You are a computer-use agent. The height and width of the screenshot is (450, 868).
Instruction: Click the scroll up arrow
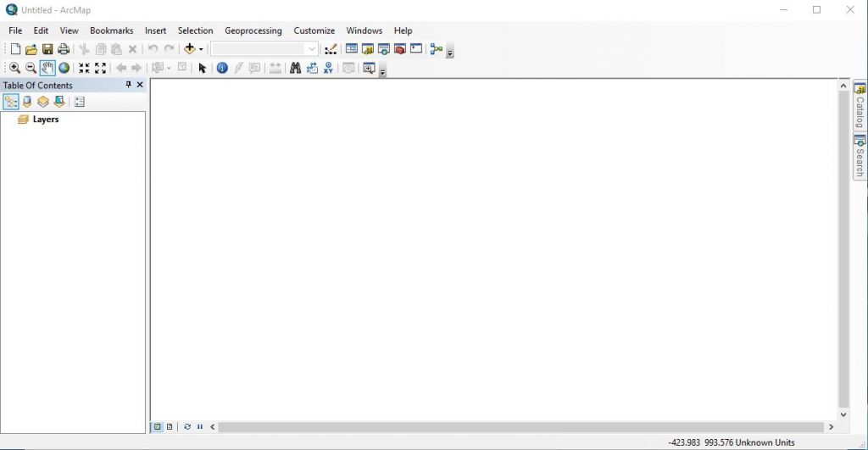(843, 86)
